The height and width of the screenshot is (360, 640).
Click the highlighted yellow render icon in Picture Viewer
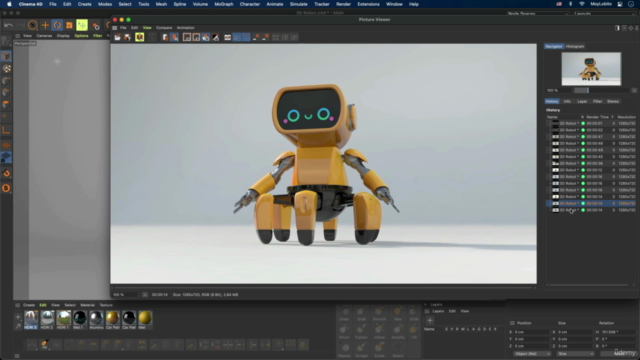(x=140, y=38)
